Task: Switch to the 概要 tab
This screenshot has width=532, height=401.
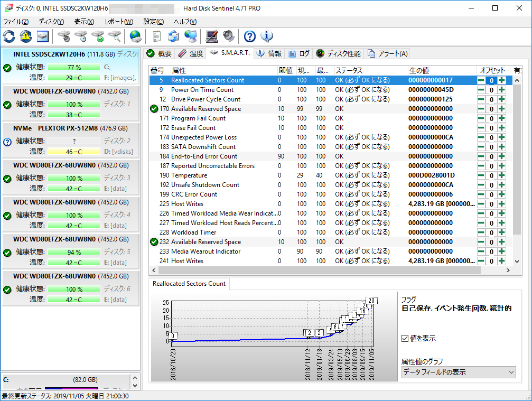Action: (x=159, y=53)
